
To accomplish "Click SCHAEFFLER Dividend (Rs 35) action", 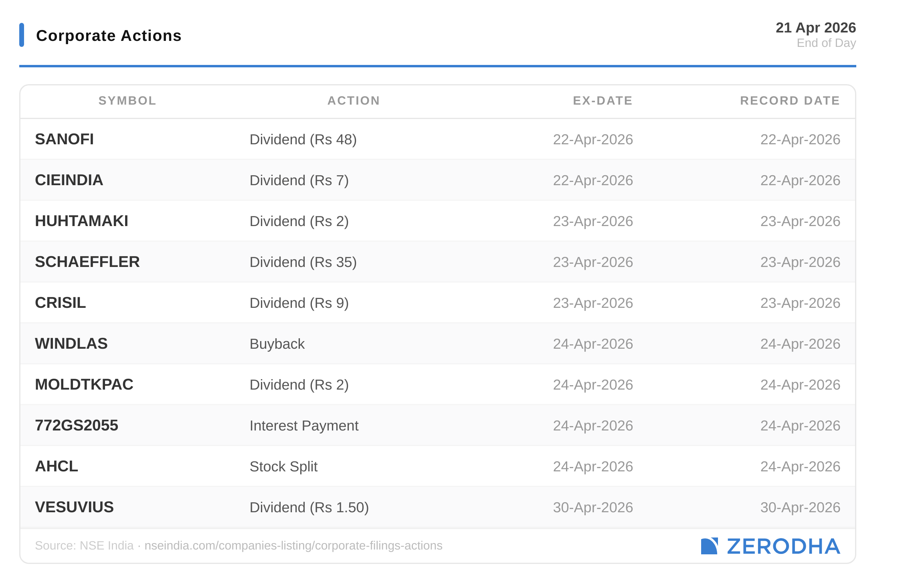I will (x=303, y=262).
